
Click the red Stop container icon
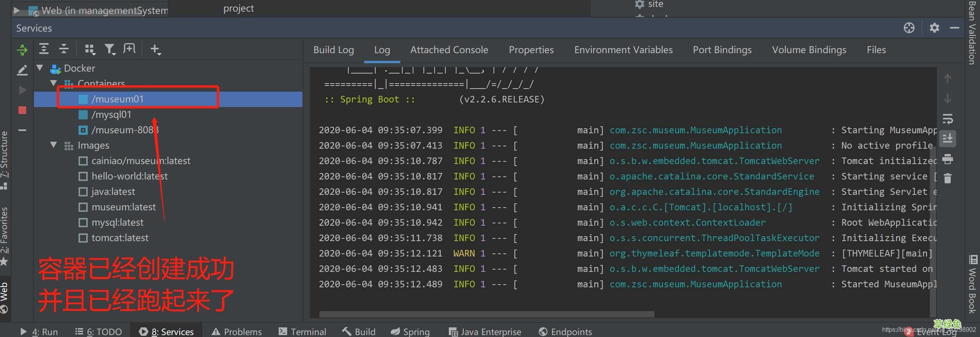22,110
